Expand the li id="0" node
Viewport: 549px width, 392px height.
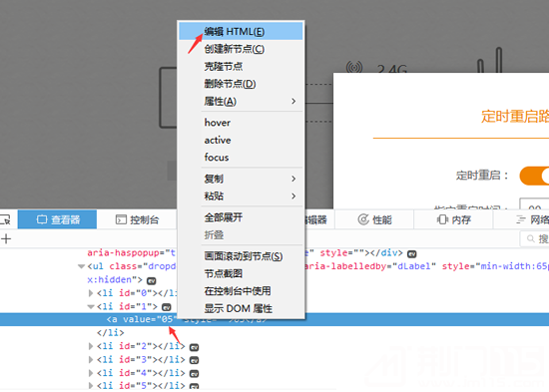(91, 293)
